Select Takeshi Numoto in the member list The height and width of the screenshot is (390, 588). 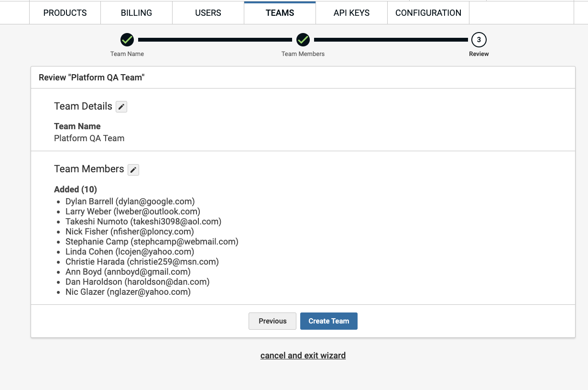[143, 222]
